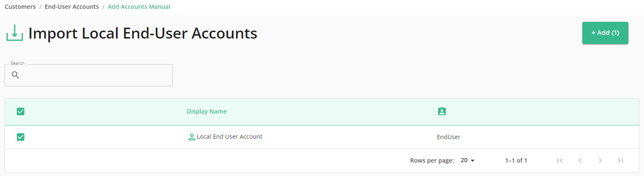Uncheck the Local End User Account row checkbox
This screenshot has width=644, height=176.
click(x=21, y=137)
